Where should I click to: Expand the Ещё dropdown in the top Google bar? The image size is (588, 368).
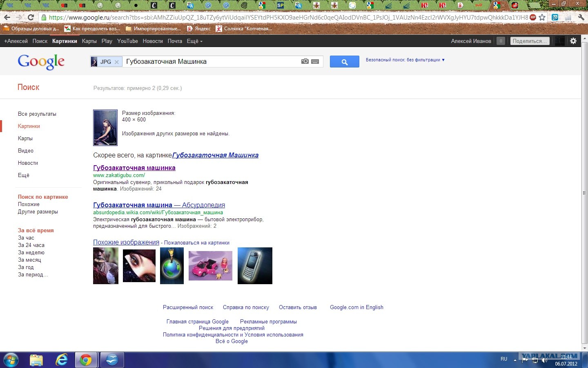pyautogui.click(x=194, y=41)
